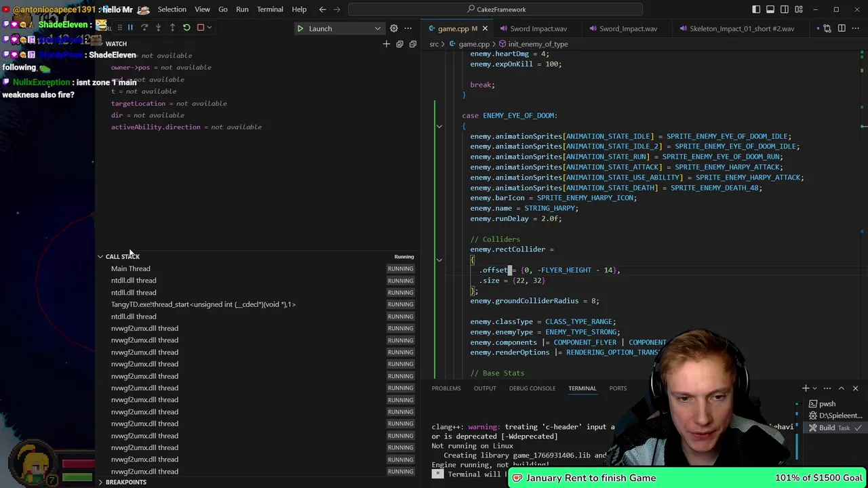The width and height of the screenshot is (868, 488).
Task: Open Run and Debug more actions menu
Action: pyautogui.click(x=408, y=28)
